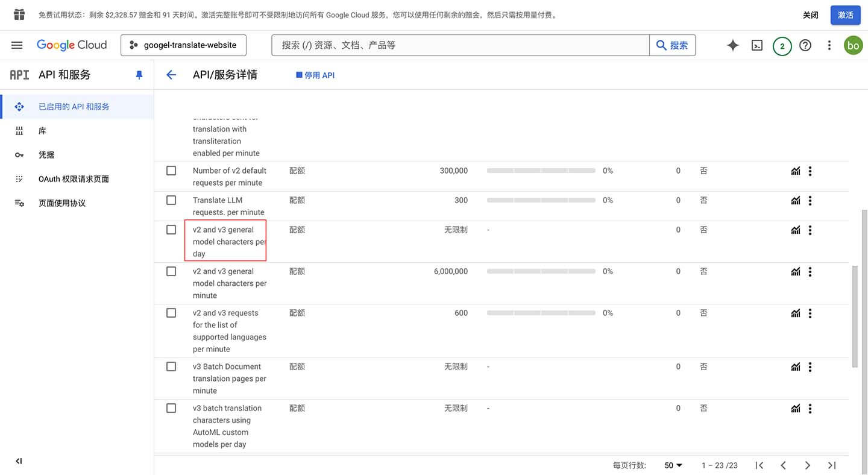This screenshot has height=475, width=868.
Task: Open 已启用的 API 和服务 in sidebar
Action: 77,107
